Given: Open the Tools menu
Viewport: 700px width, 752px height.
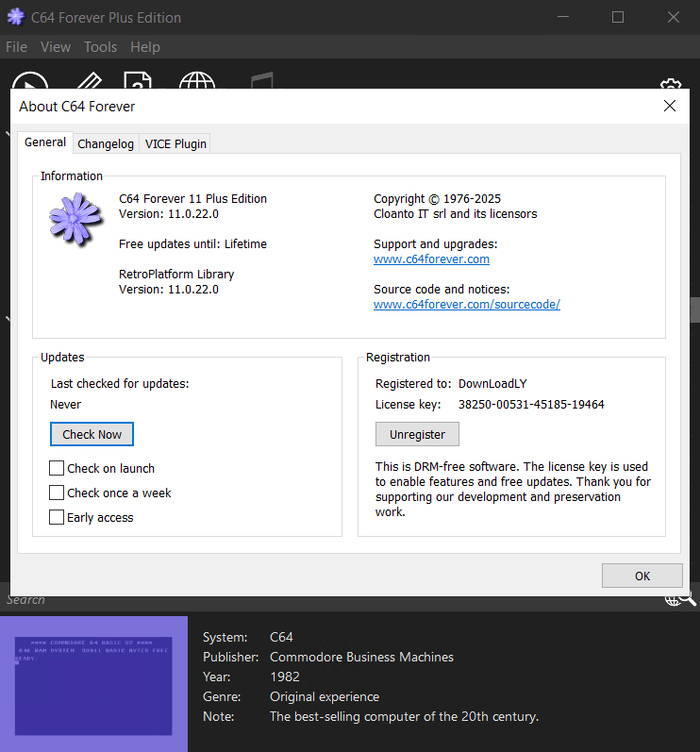Looking at the screenshot, I should 101,47.
